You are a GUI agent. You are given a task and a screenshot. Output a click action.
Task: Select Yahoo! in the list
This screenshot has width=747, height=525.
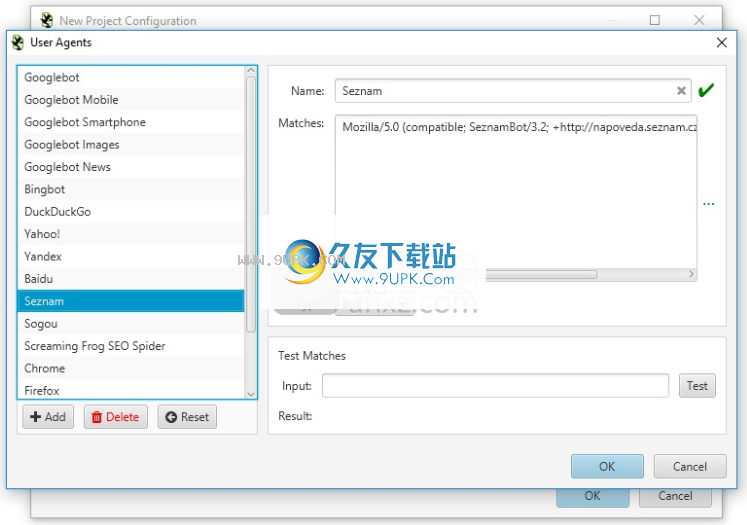[x=131, y=234]
